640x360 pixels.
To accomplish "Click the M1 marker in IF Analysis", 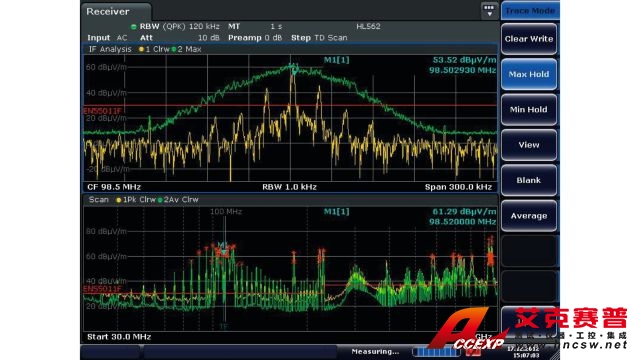I will click(293, 69).
